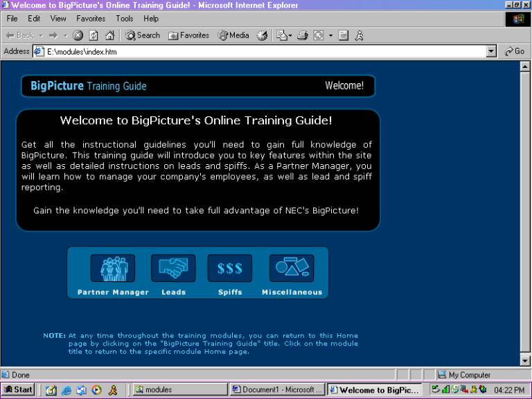Click the Done status bar text
The image size is (532, 399).
(21, 375)
